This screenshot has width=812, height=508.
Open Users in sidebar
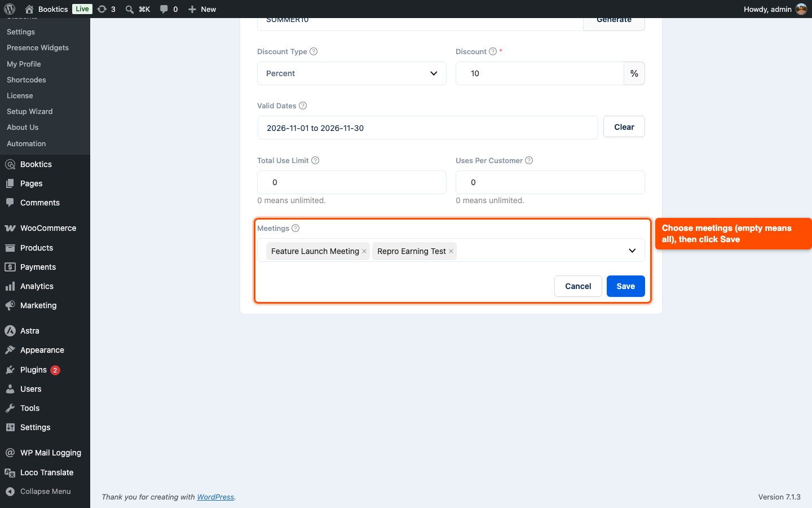tap(31, 389)
